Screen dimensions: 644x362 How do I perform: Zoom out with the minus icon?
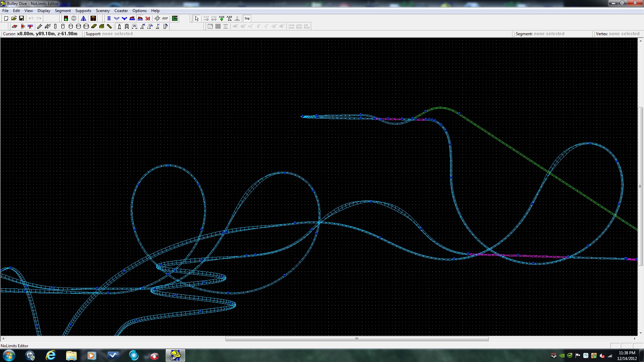point(165,18)
